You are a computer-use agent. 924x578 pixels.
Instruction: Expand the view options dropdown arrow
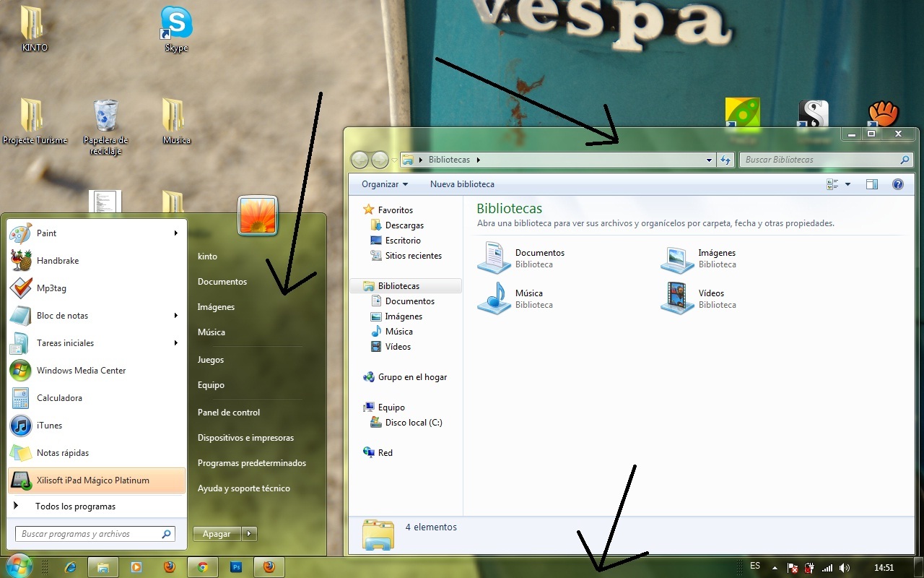(x=847, y=184)
